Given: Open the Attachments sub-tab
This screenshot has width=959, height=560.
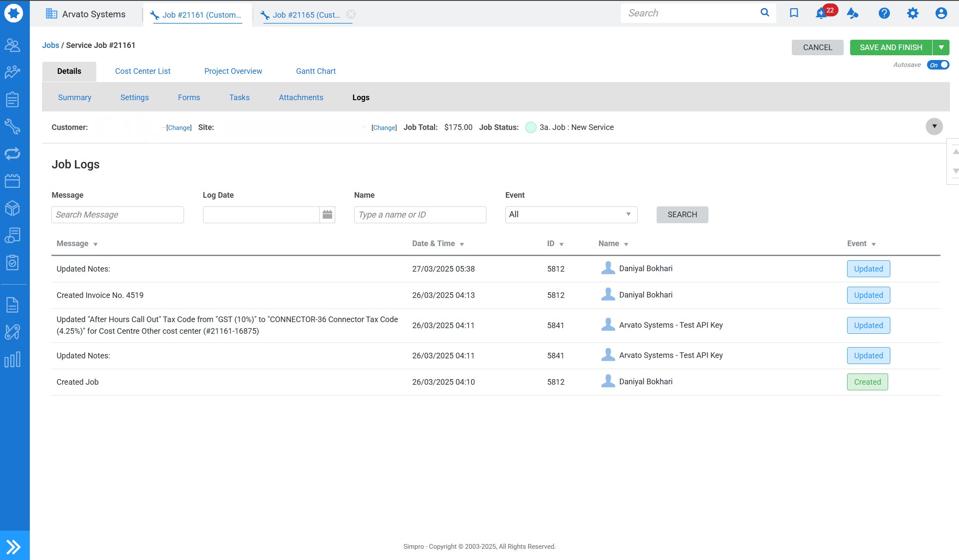Looking at the screenshot, I should (x=301, y=98).
